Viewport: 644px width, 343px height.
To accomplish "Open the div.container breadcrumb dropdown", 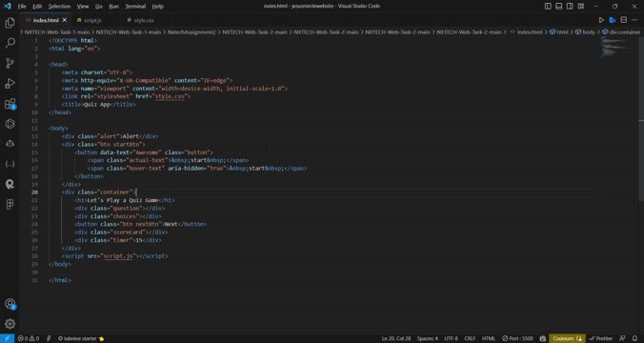I will 621,32.
